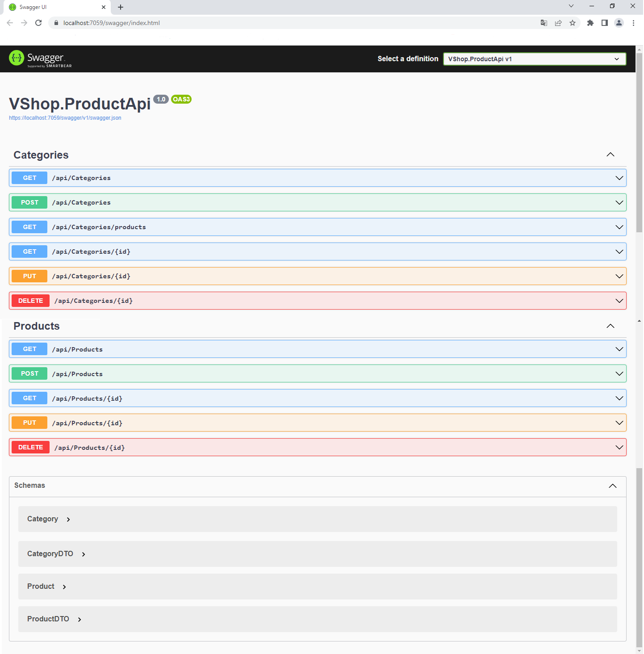
Task: Click the page vertical scrollbar
Action: pos(639,143)
